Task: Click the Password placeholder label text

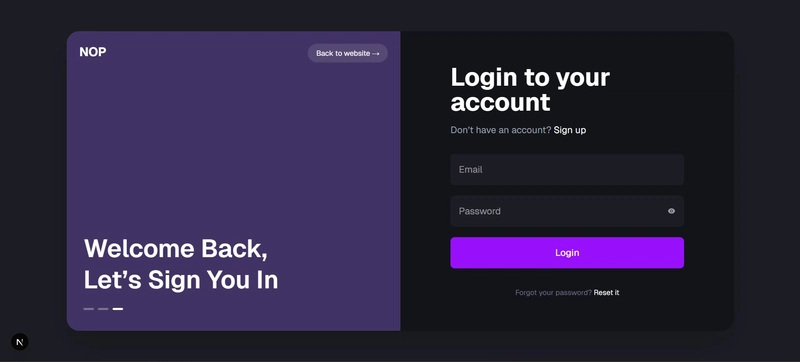Action: coord(480,211)
